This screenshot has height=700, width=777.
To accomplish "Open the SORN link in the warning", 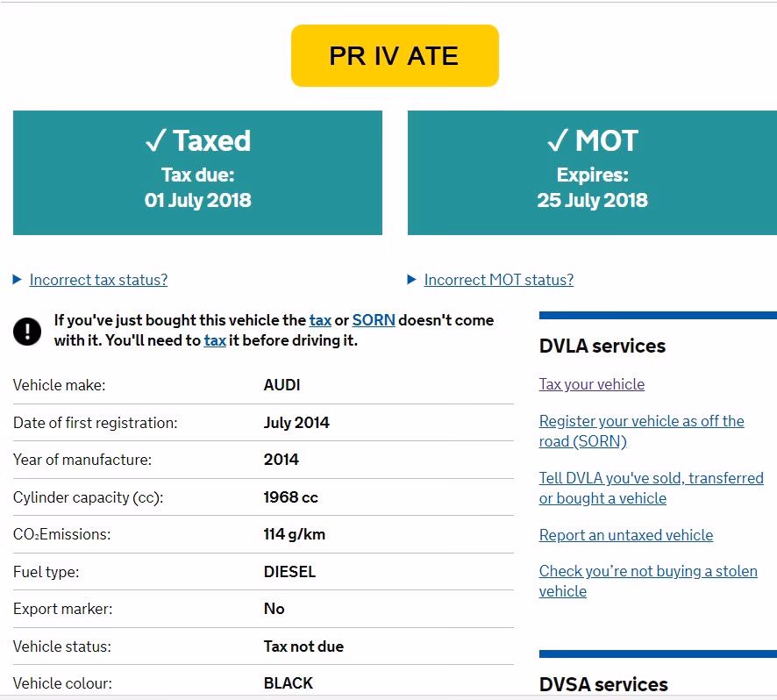I will tap(374, 320).
